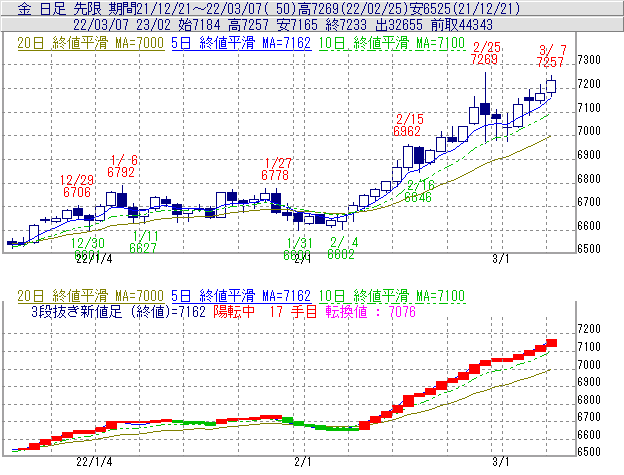Click the 1/27 high label 6778
This screenshot has width=624, height=475.
(x=275, y=175)
